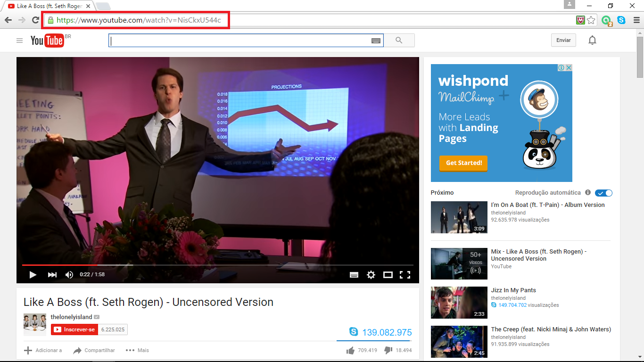The height and width of the screenshot is (362, 644).
Task: Open the YouTube guide hamburger menu
Action: (x=19, y=41)
